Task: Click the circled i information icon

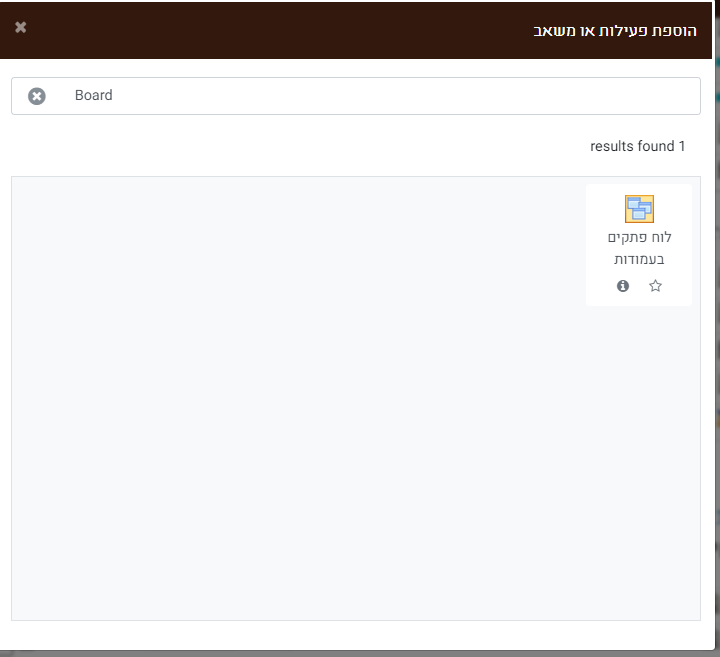Action: pos(623,286)
